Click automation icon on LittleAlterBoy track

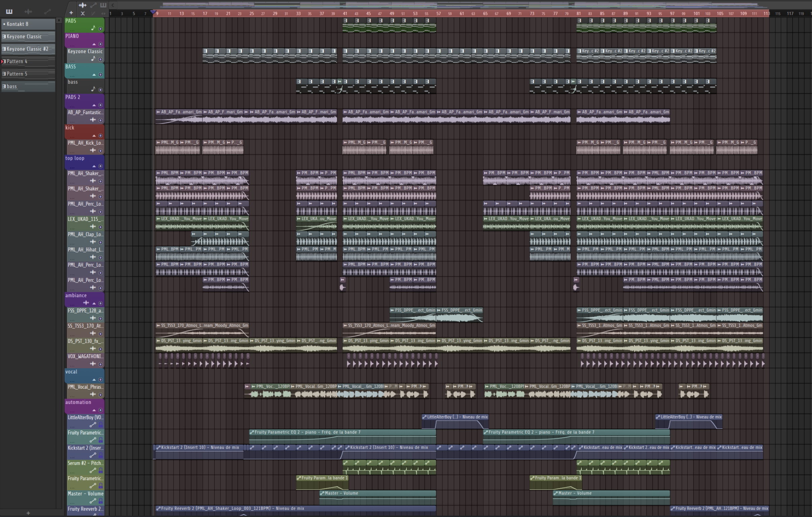93,425
